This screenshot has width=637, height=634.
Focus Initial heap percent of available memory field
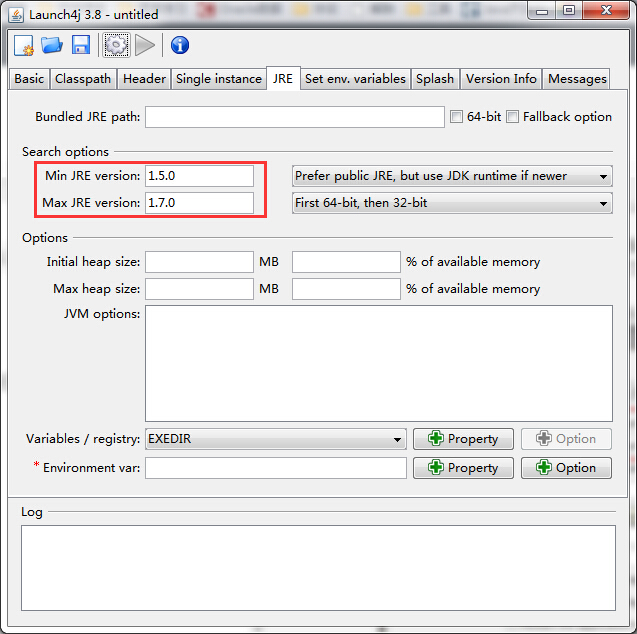point(346,262)
